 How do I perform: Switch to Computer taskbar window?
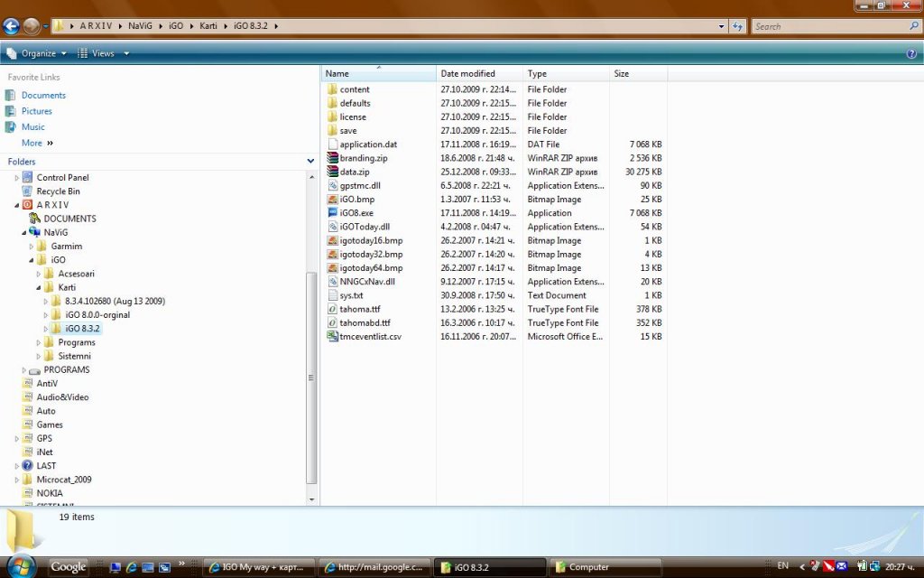pyautogui.click(x=605, y=567)
